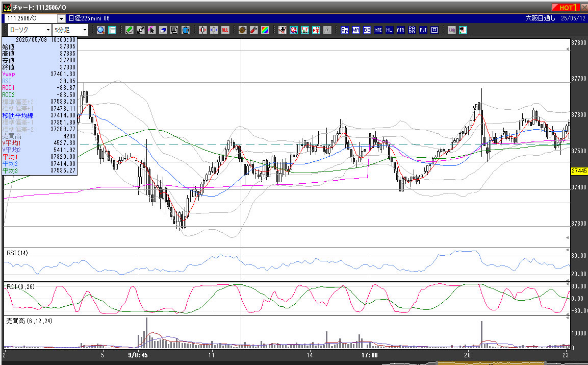Click the magnifier zoom tool icon
The width and height of the screenshot is (588, 365).
[x=101, y=30]
